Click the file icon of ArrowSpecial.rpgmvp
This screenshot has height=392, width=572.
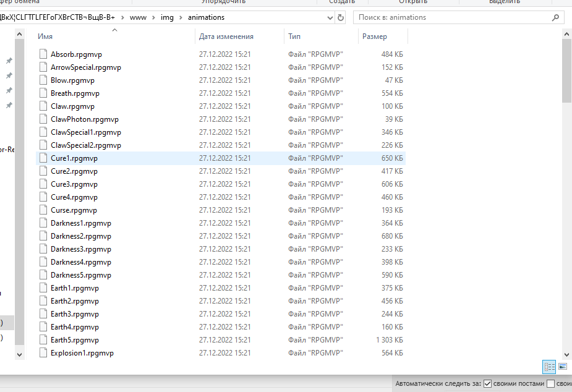pos(43,67)
